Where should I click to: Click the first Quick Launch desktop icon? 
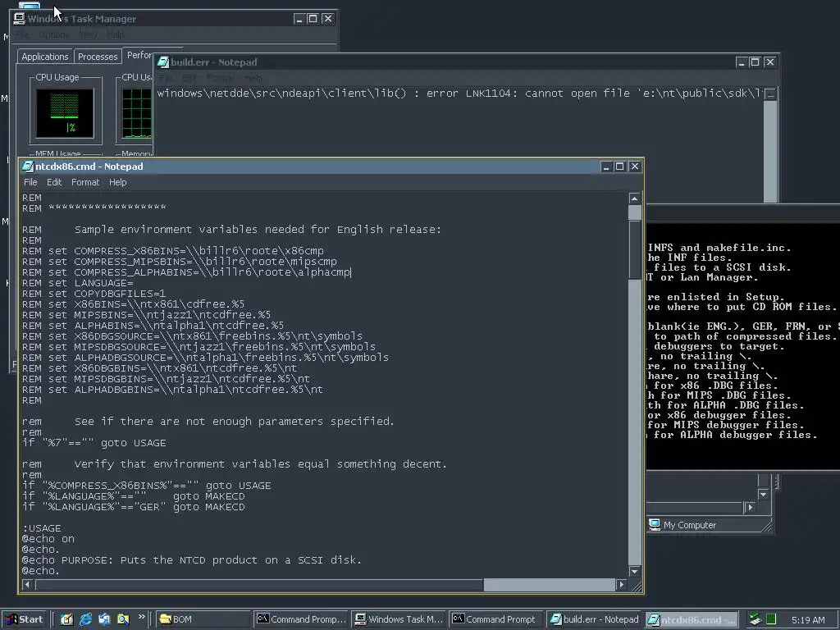tap(66, 619)
